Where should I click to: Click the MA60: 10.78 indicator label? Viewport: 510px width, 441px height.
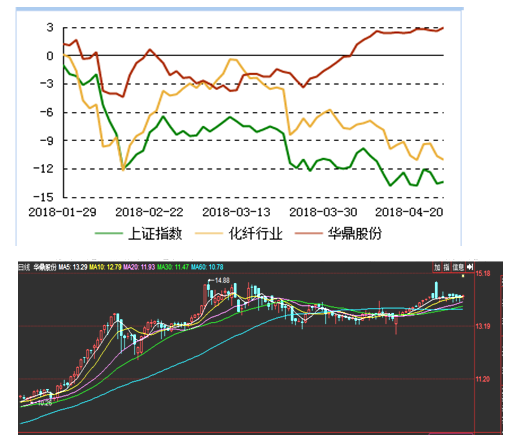pos(207,267)
